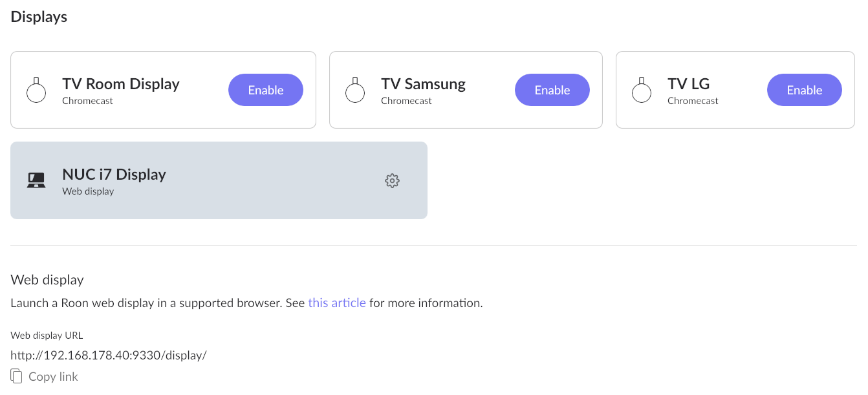Select the TV LG card title
This screenshot has height=395, width=868.
click(x=688, y=84)
